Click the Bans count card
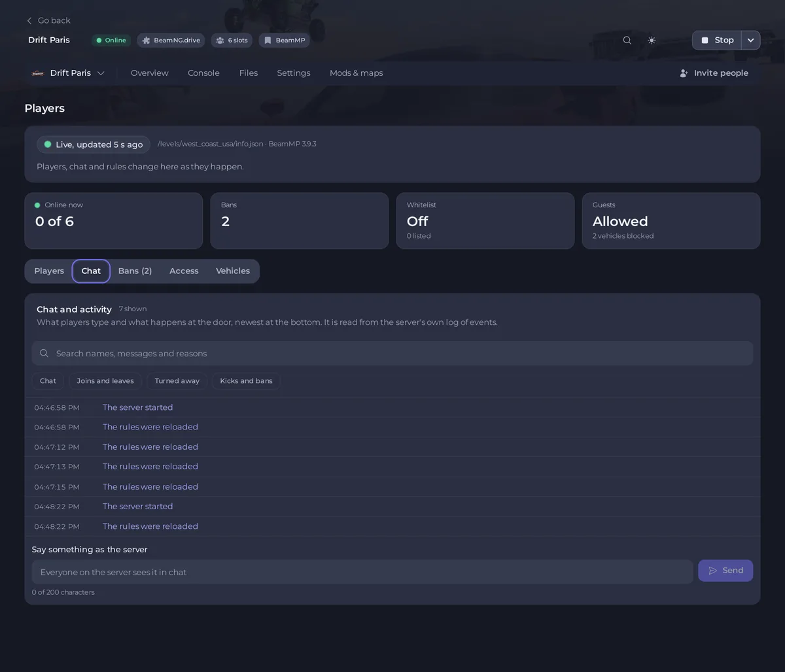The height and width of the screenshot is (672, 785). coord(300,221)
